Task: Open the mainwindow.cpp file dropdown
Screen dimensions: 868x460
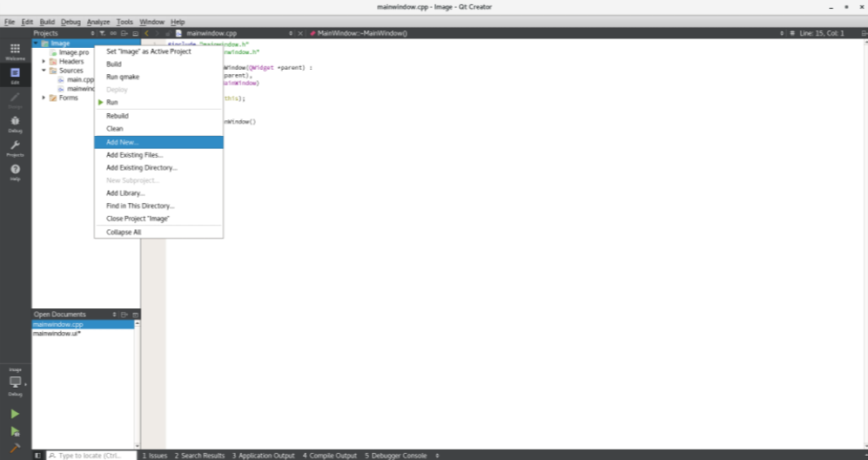Action: click(x=291, y=33)
